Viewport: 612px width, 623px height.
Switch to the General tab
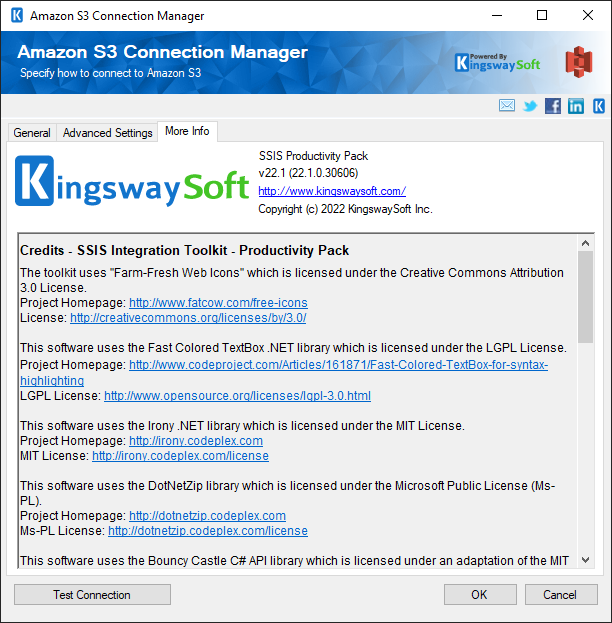tap(32, 133)
